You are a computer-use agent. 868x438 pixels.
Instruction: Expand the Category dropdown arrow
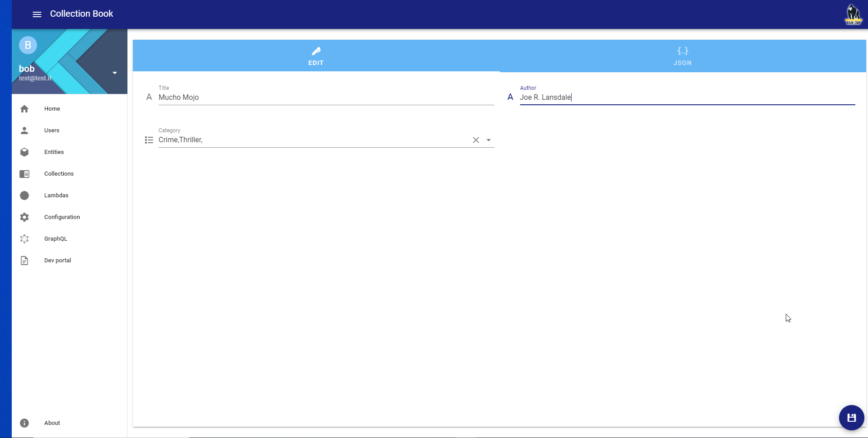pyautogui.click(x=488, y=140)
